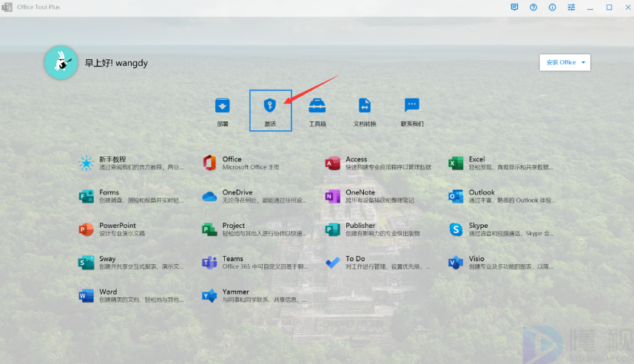Launch the Office home icon

tap(209, 163)
